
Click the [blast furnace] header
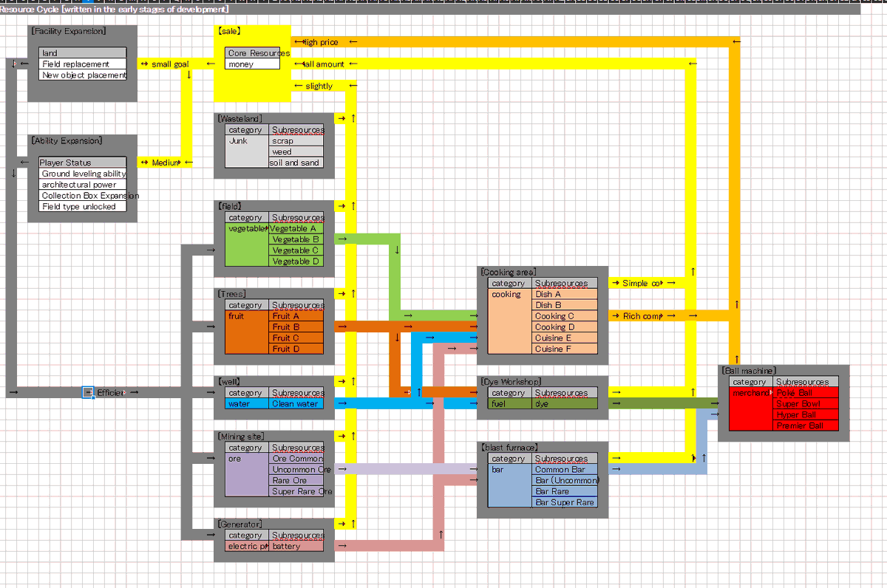coord(509,448)
